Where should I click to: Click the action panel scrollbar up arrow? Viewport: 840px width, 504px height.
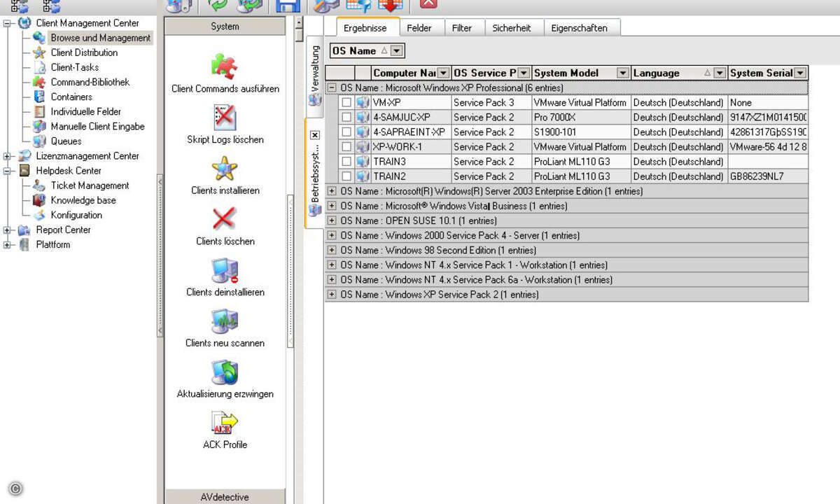pyautogui.click(x=300, y=21)
